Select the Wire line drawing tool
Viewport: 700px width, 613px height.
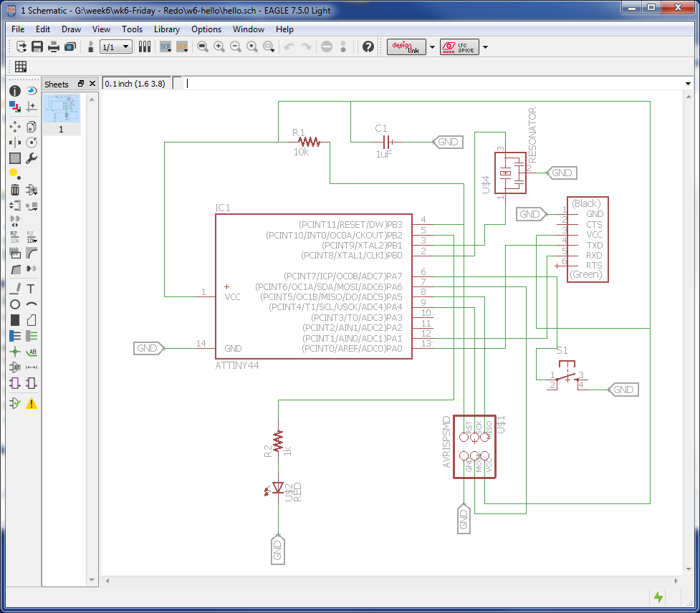[15, 289]
